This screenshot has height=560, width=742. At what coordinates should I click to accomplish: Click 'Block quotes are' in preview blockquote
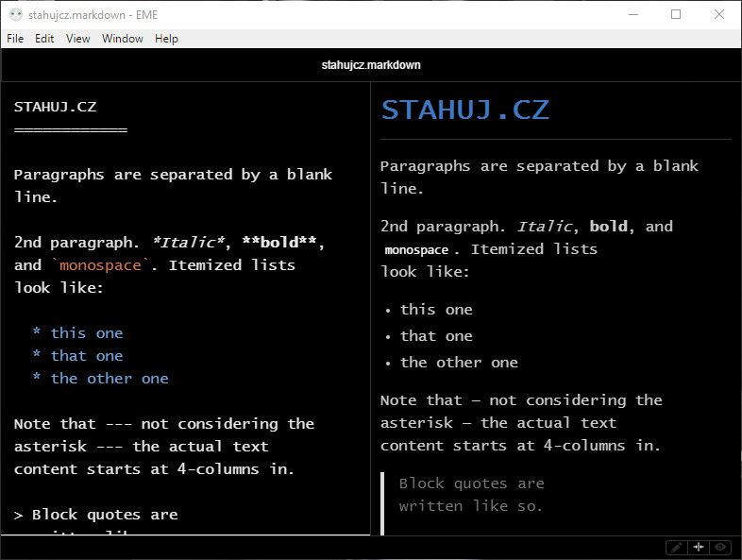click(472, 484)
